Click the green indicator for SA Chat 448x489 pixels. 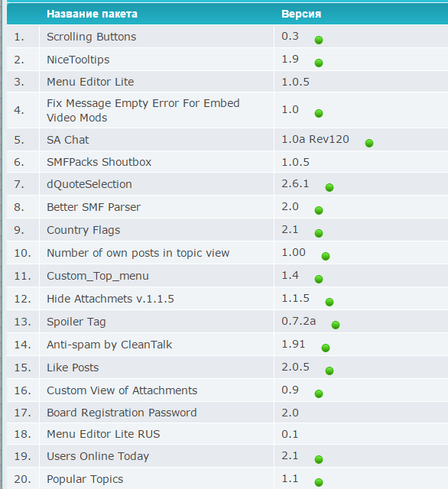pos(369,143)
